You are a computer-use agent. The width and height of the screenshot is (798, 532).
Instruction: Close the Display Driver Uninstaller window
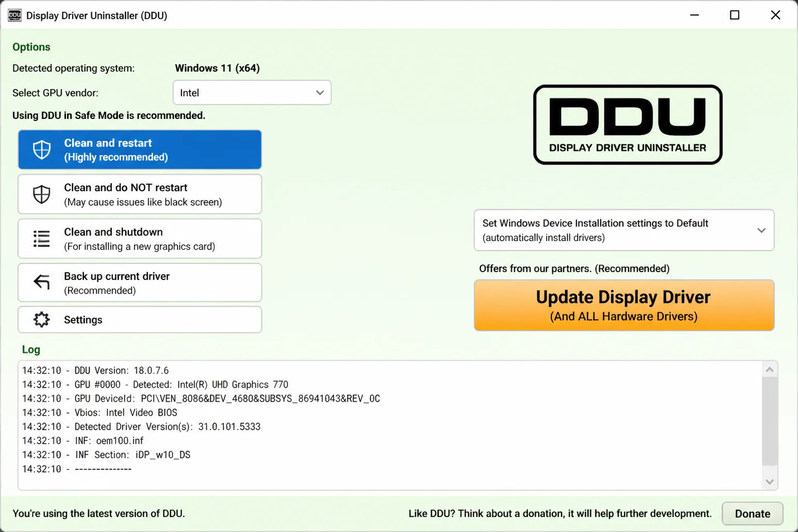(x=775, y=15)
